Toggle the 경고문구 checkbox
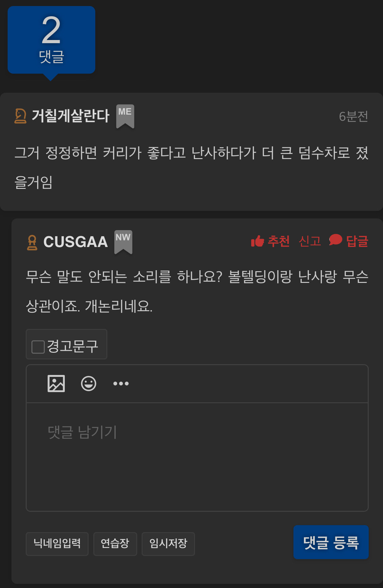This screenshot has width=383, height=588. [38, 347]
